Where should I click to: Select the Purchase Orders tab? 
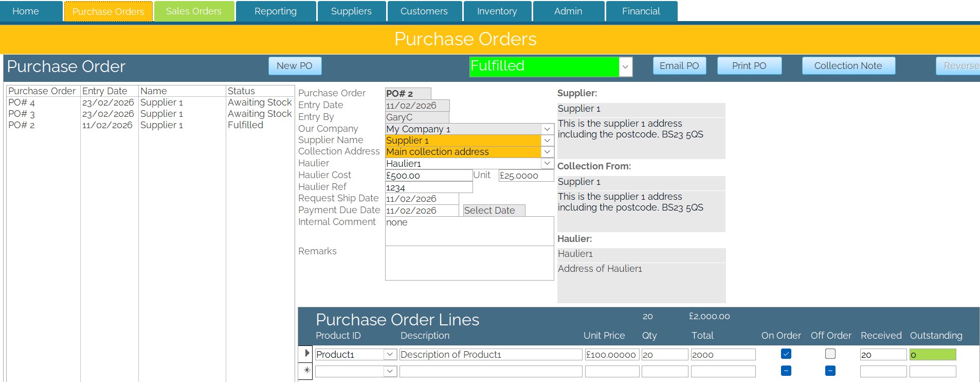coord(108,11)
